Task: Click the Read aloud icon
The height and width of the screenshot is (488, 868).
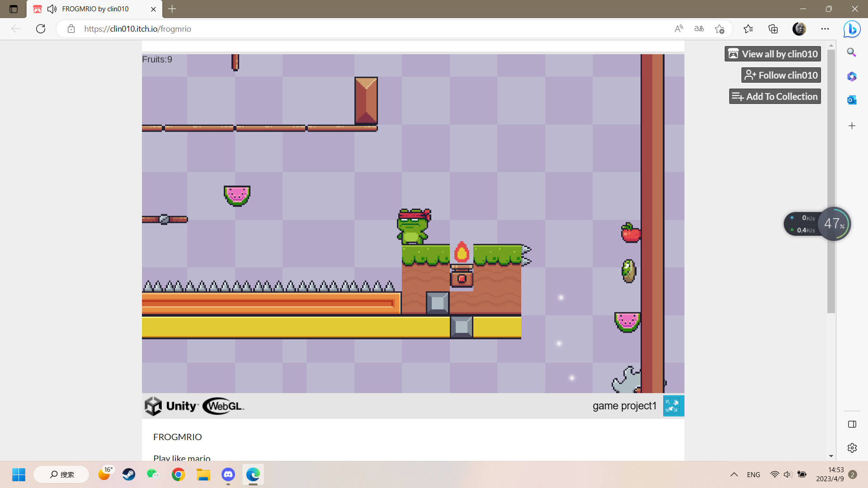Action: (x=679, y=29)
